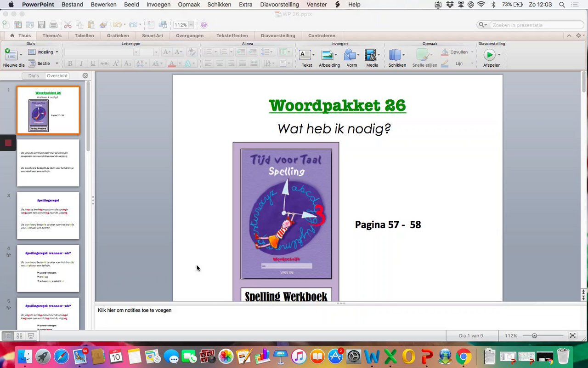
Task: Open Spotlight search in menu bar
Action: tap(562, 5)
